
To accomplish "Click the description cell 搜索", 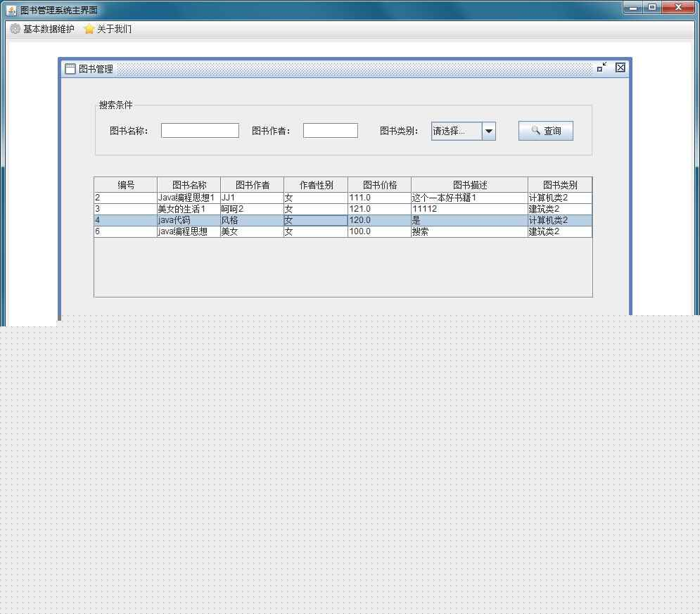I will tap(470, 231).
